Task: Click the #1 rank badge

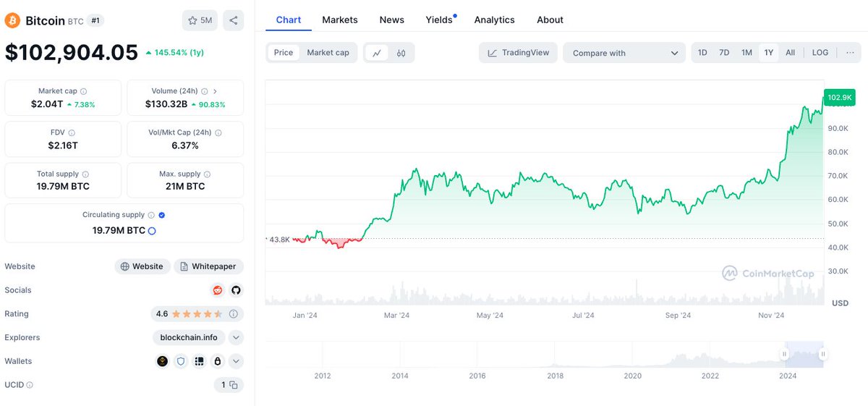Action: pos(95,20)
